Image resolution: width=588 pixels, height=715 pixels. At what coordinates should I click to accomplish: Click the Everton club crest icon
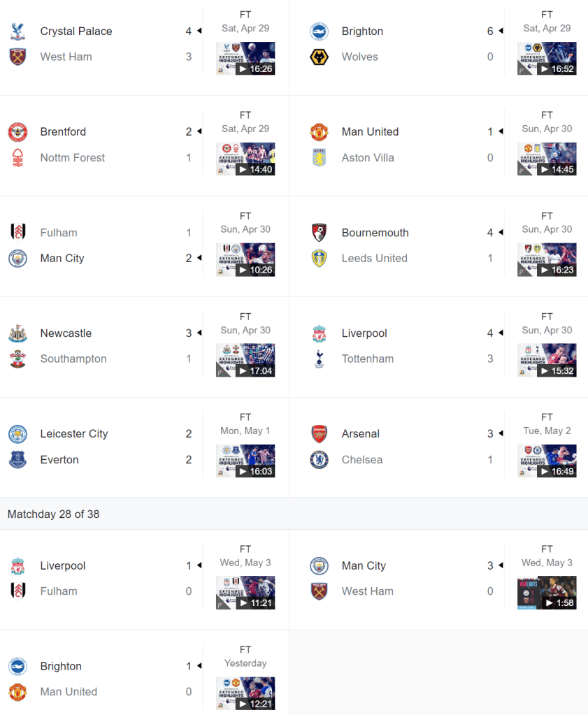click(17, 460)
